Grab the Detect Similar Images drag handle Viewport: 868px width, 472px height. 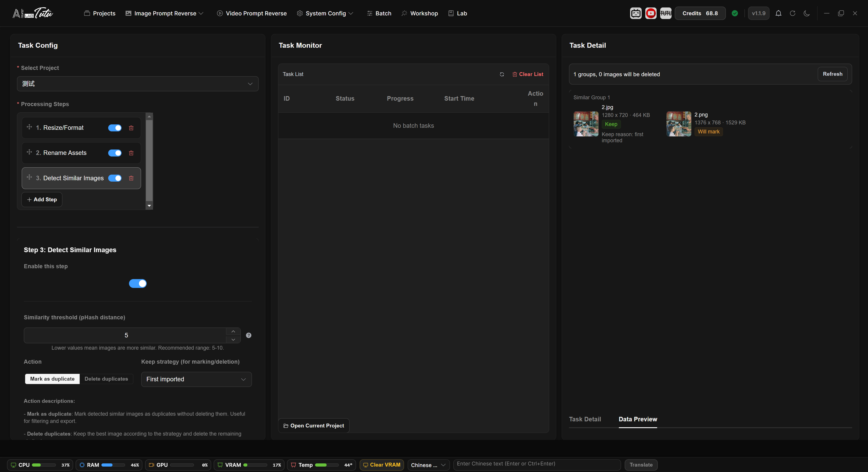[29, 177]
